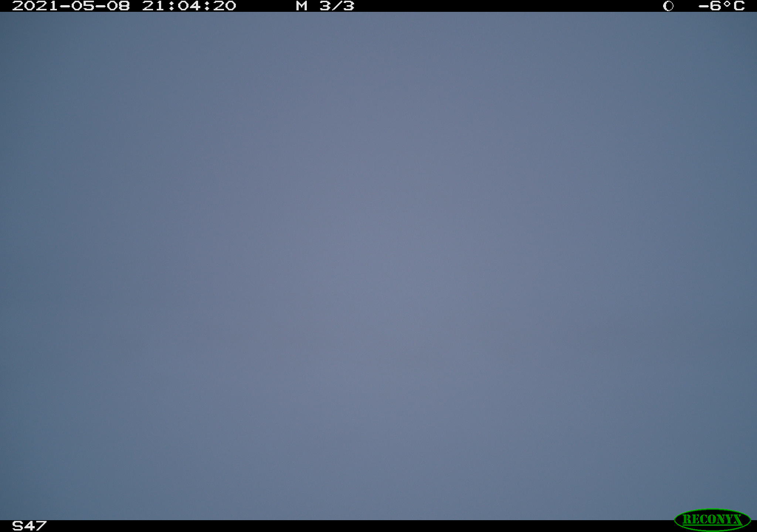Click the minus sign before 6°C
This screenshot has height=532, width=757.
[x=704, y=6]
